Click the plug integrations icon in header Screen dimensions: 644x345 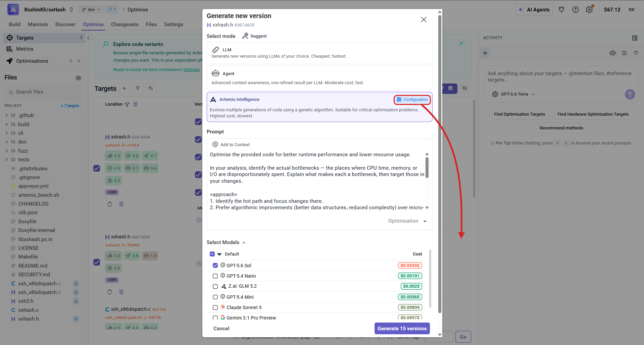[x=561, y=10]
